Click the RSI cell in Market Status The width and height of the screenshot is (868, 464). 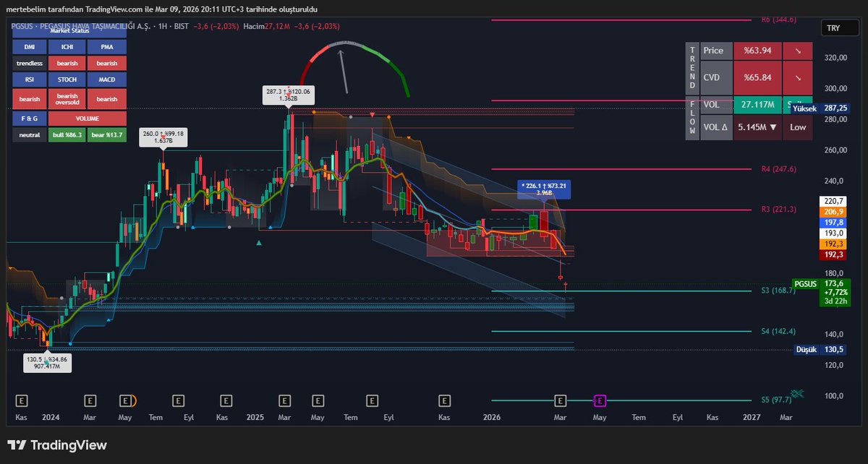tap(30, 80)
